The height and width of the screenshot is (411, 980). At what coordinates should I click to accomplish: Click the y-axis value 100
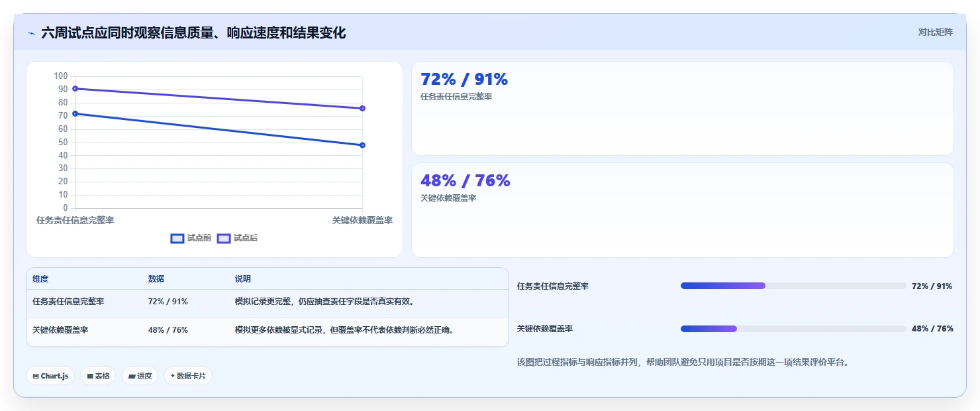point(61,76)
